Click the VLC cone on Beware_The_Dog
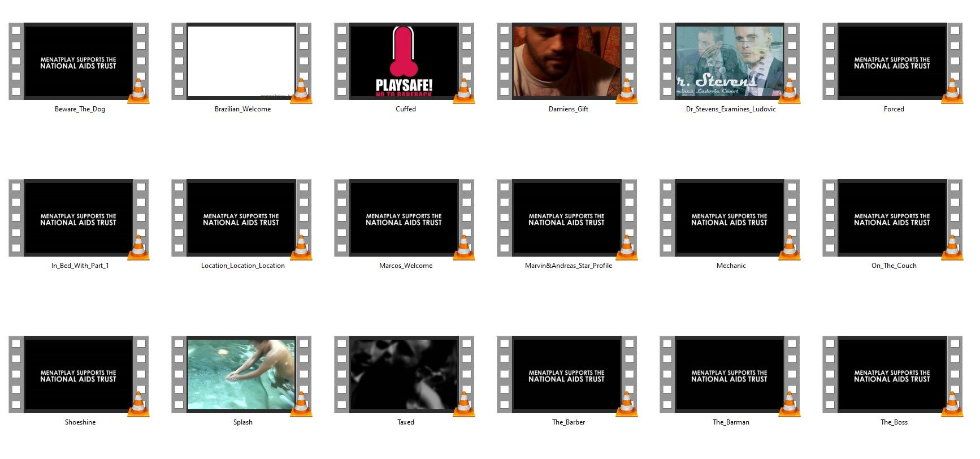The image size is (980, 459). click(138, 91)
